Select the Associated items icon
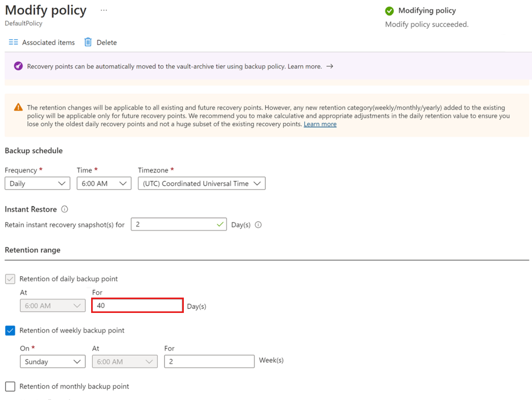The image size is (532, 400). (13, 42)
